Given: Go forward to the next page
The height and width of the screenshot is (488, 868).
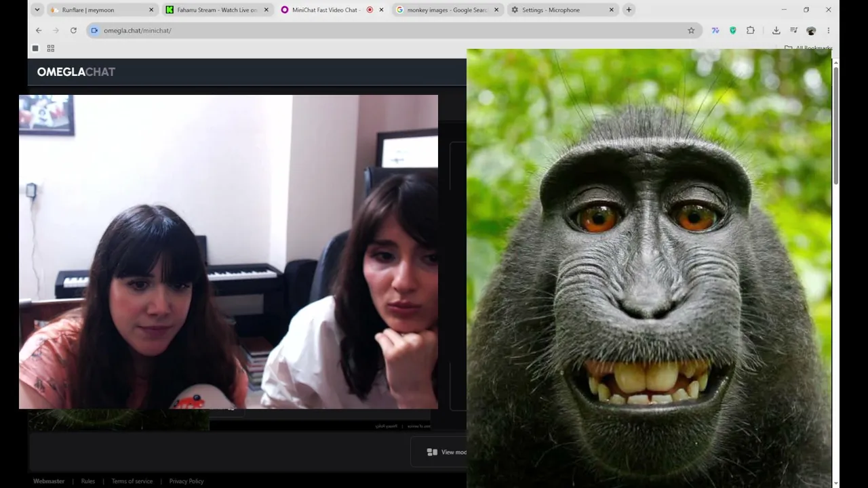Looking at the screenshot, I should pyautogui.click(x=56, y=30).
